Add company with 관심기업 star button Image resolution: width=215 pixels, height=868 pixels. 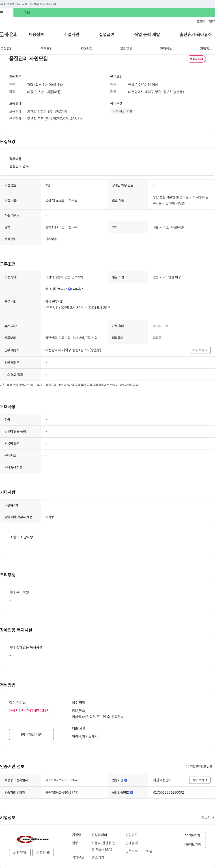(x=20, y=853)
